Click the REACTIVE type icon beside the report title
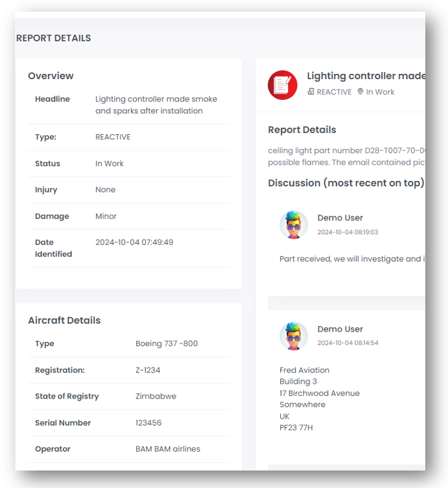Viewport: 448px width, 488px height. (x=311, y=92)
